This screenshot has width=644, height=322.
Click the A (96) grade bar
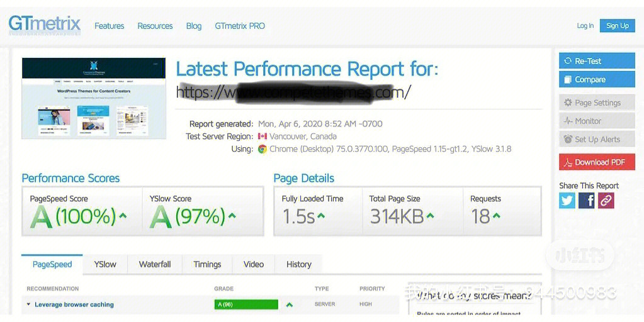[246, 304]
